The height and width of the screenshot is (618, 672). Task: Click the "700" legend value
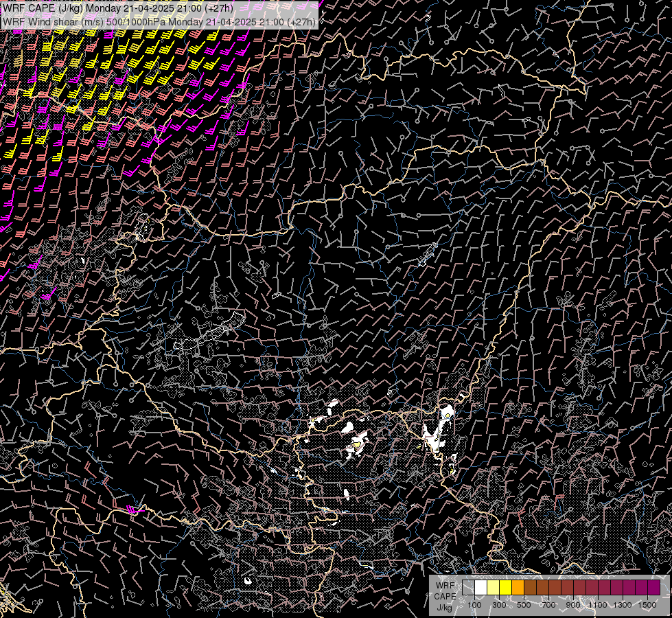pos(548,605)
